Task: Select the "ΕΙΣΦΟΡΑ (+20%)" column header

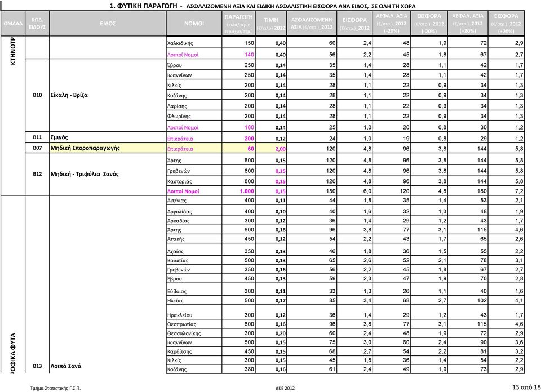Action: [506, 24]
